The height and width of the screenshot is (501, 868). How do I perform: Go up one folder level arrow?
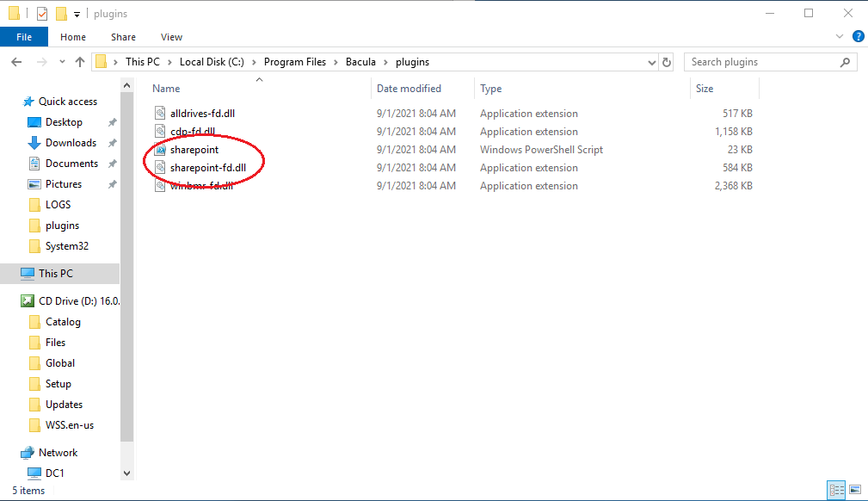click(x=80, y=62)
